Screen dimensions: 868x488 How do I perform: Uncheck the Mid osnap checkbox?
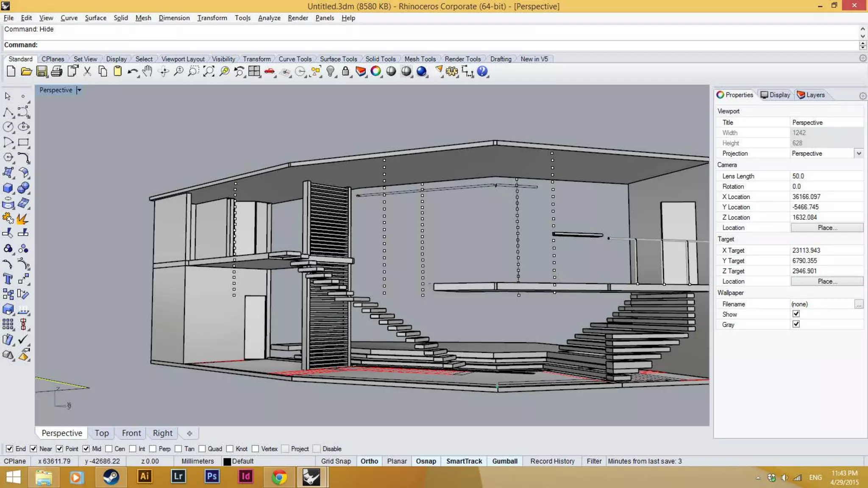click(x=86, y=449)
